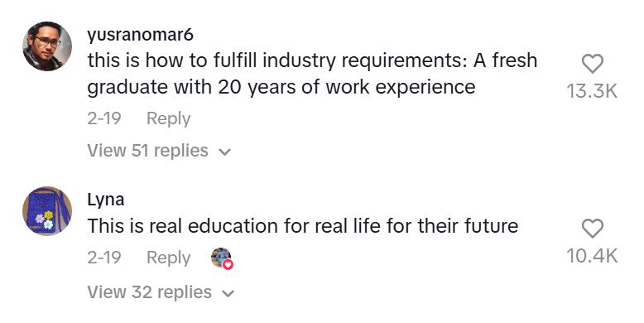
Task: Open yusranomar6's profile picture
Action: 47,46
